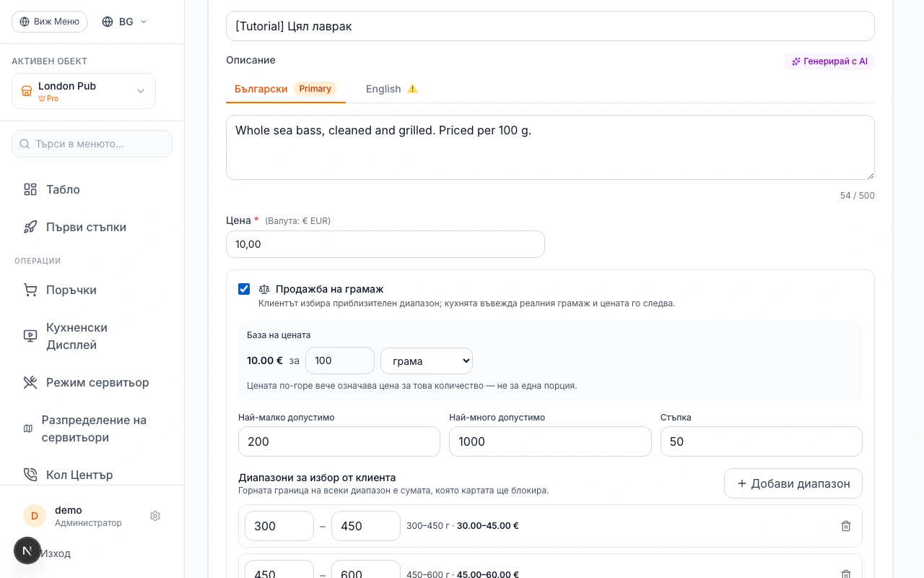This screenshot has height=578, width=924.
Task: Expand the London Pub venue selector
Action: (84, 91)
